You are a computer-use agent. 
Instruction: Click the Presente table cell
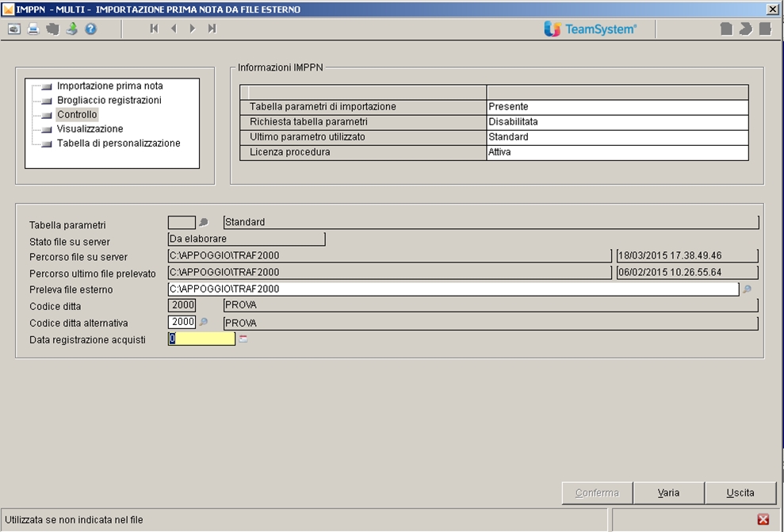tap(618, 107)
